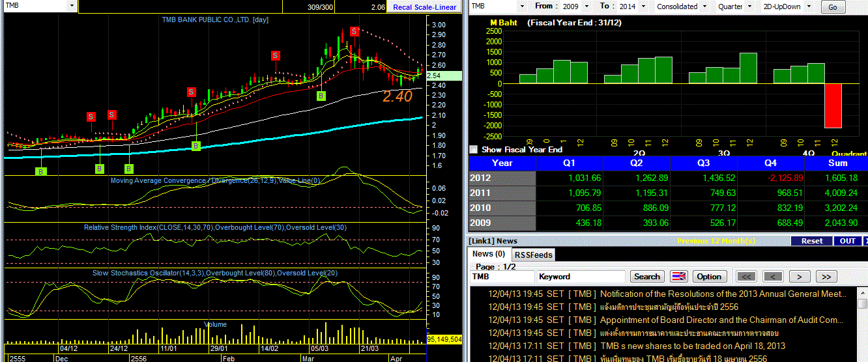Screen dimensions: 868x362
Task: Click the Keyword input field
Action: [x=581, y=277]
